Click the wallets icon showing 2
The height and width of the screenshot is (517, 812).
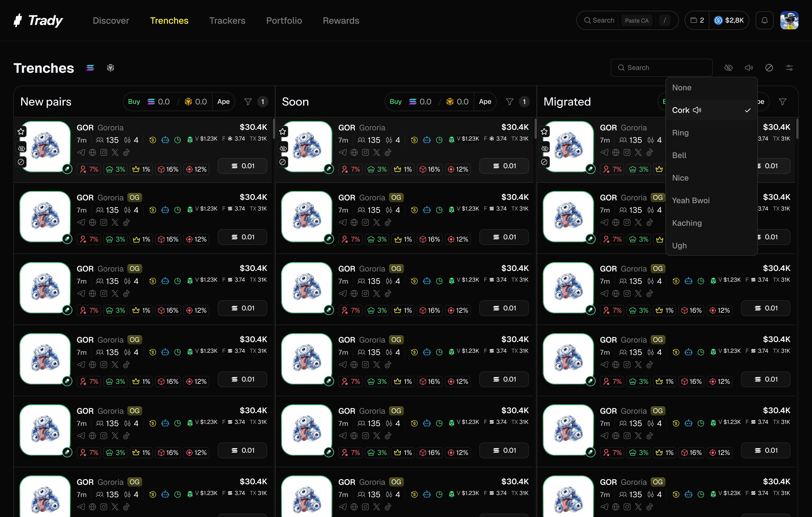coord(697,21)
